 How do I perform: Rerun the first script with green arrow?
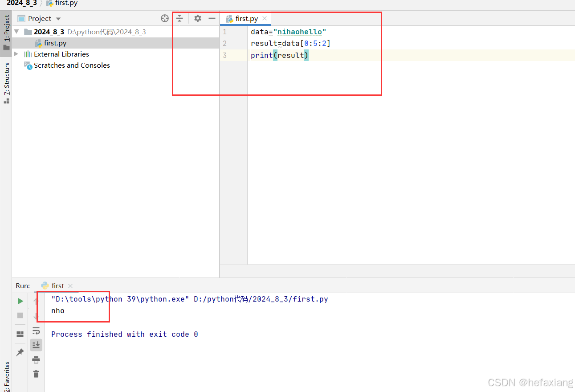(20, 301)
